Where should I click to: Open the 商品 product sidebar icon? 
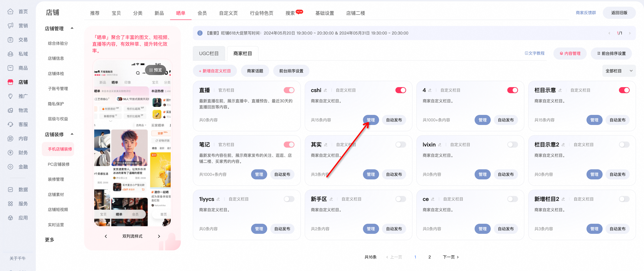point(10,68)
